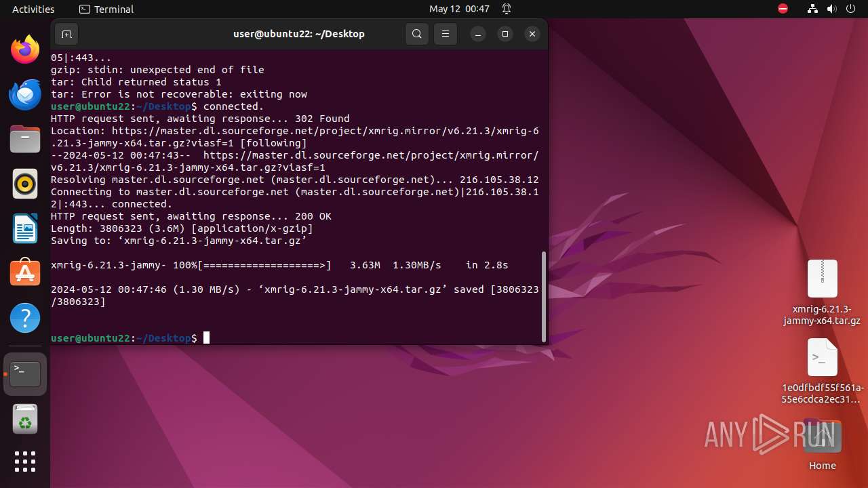Open the Files manager in dock

(25, 139)
